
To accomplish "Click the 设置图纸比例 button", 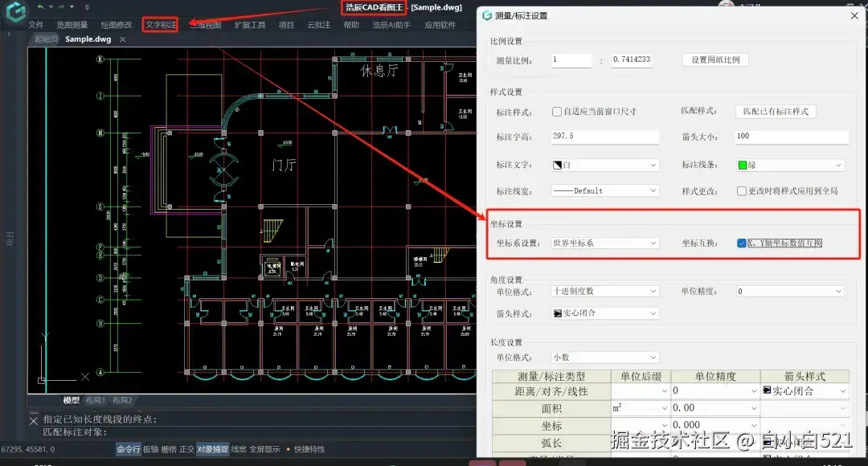I will click(715, 59).
